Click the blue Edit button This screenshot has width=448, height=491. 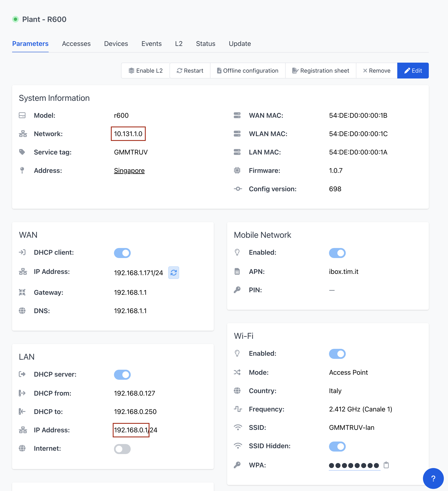click(x=413, y=71)
